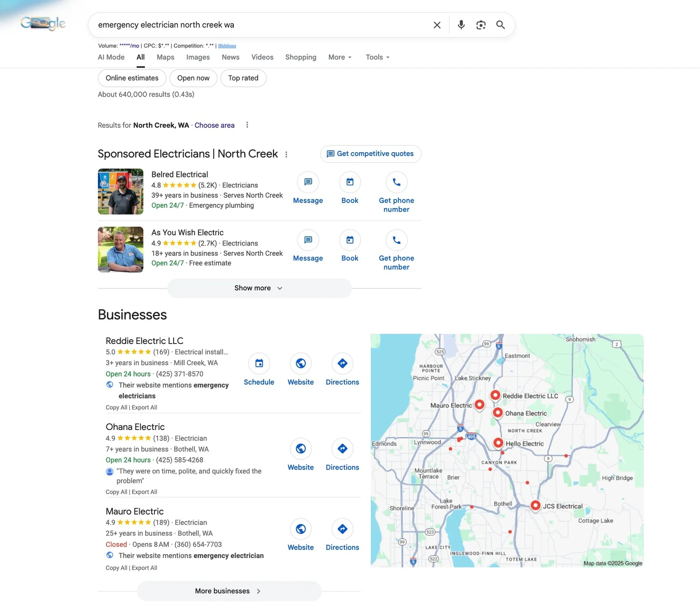Select the JCS Electrical map pin
The width and height of the screenshot is (700, 609).
pos(536,506)
